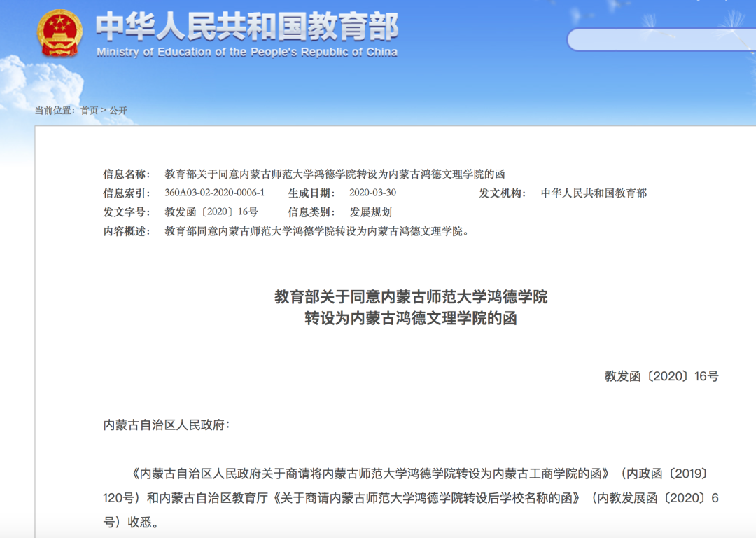
Task: Click the 发文字号 label
Action: tap(127, 212)
